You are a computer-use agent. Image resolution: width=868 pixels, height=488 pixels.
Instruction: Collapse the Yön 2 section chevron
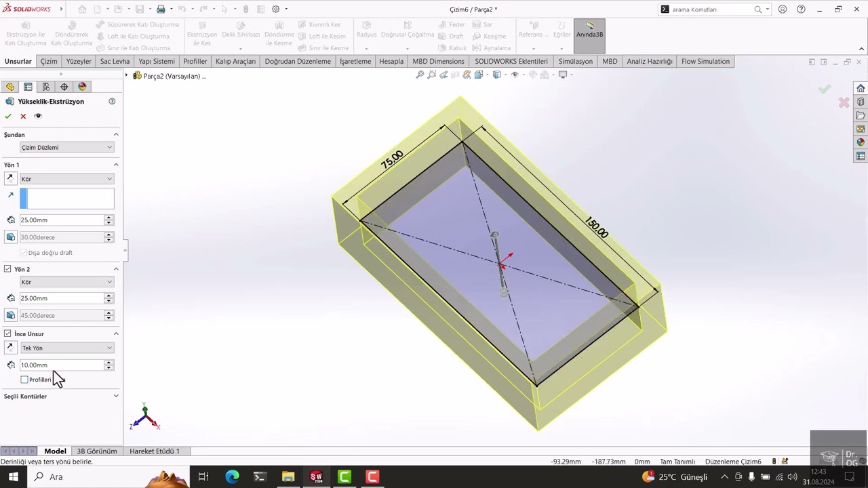tap(116, 269)
